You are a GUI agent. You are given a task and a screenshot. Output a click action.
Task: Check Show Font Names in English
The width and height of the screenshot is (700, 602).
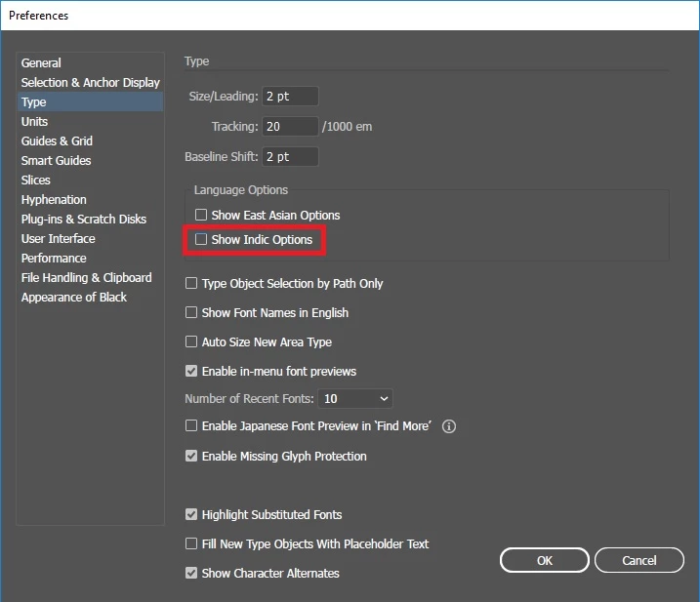tap(191, 312)
